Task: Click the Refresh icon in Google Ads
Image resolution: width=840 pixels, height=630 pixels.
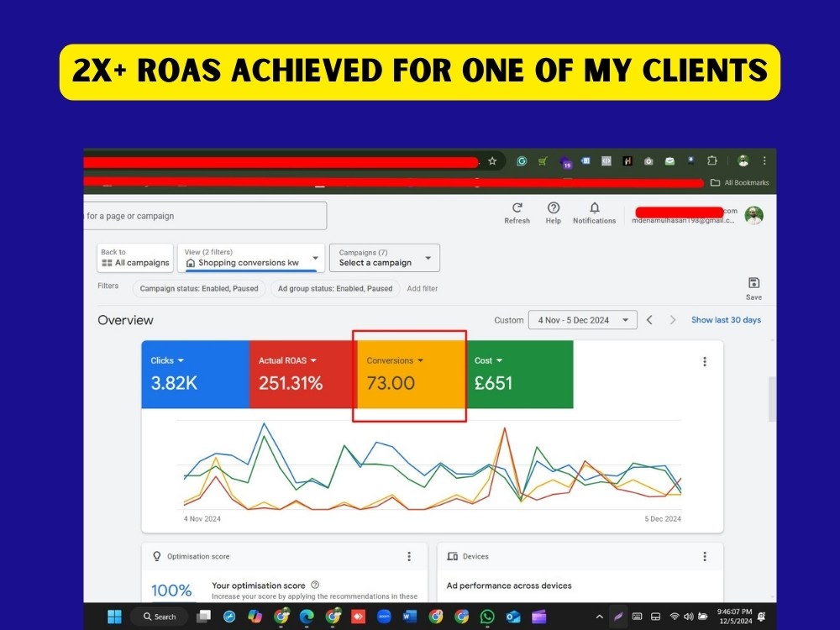Action: point(517,207)
